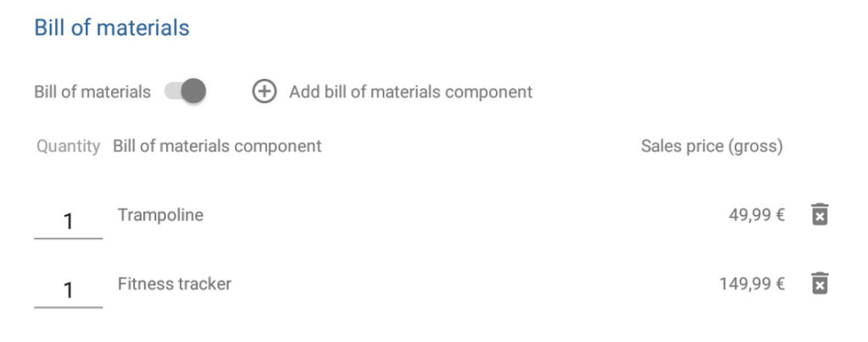Select the Trampoline component name
868x342 pixels.
(x=160, y=215)
